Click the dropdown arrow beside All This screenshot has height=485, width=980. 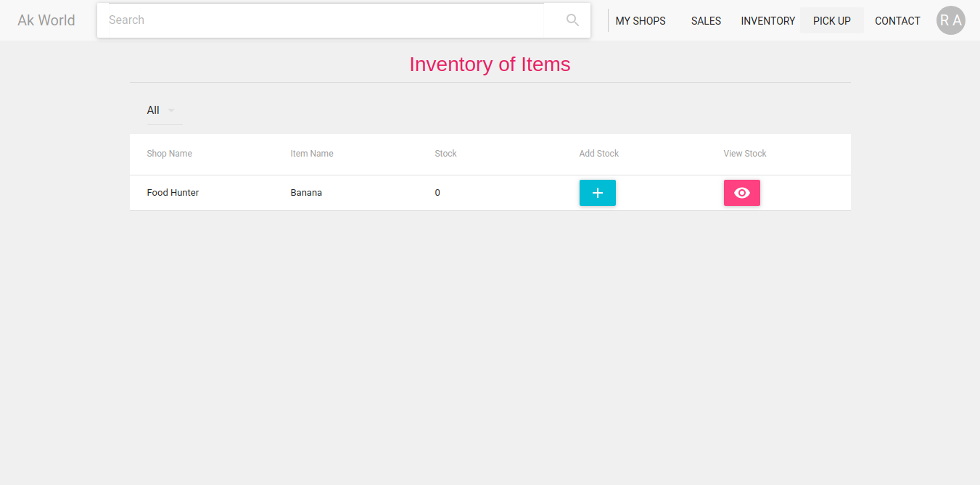click(171, 111)
